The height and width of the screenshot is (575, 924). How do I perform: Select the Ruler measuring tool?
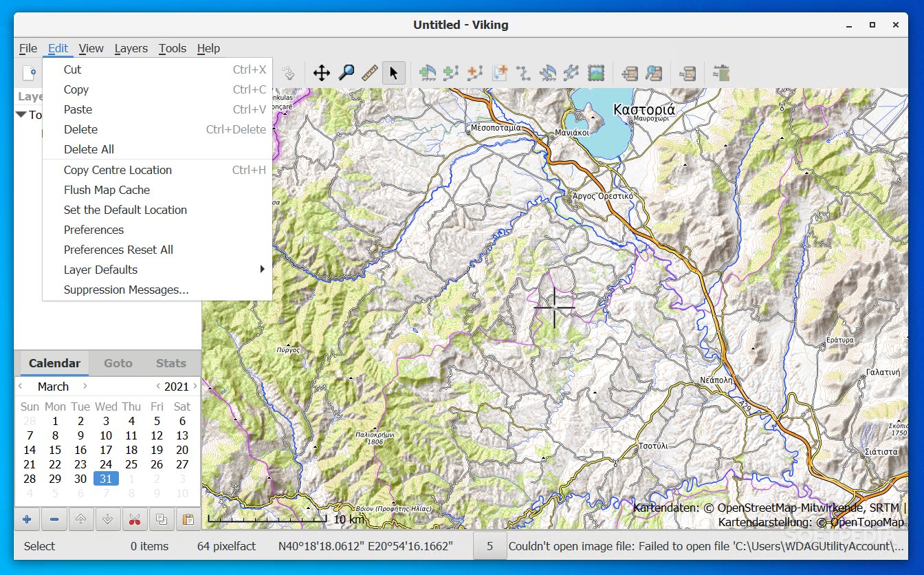[370, 73]
